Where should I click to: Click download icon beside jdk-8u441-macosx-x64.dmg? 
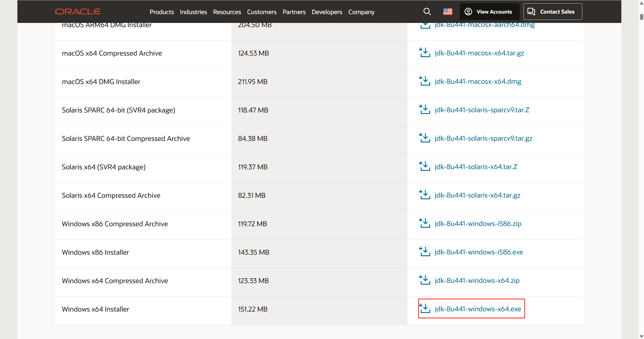pyautogui.click(x=425, y=81)
